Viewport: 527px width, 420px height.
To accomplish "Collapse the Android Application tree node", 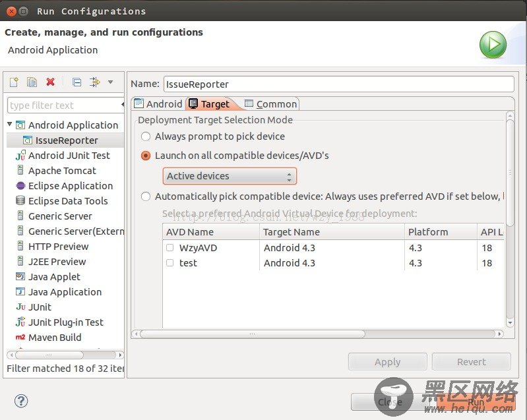I will [10, 125].
